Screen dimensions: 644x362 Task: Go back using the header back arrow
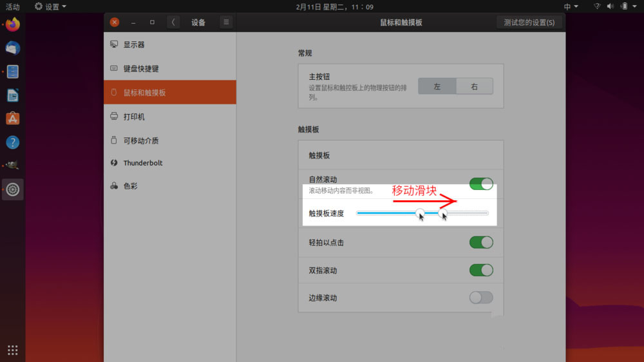coord(173,22)
